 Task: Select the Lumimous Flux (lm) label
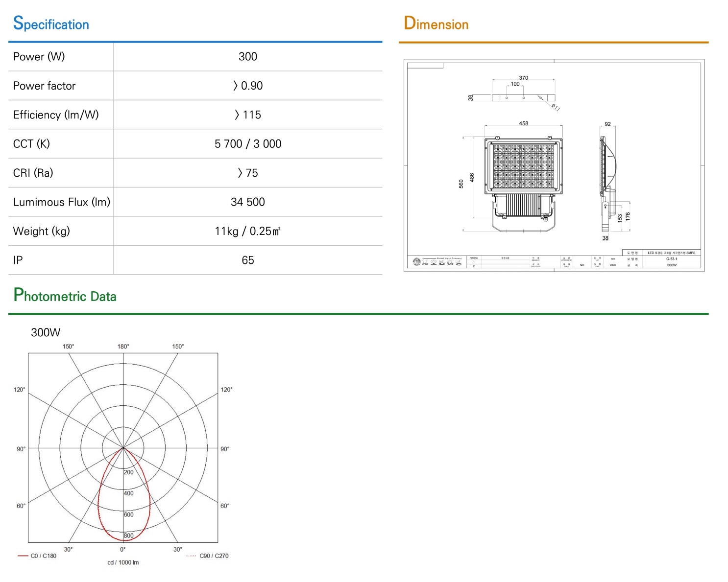coord(62,202)
